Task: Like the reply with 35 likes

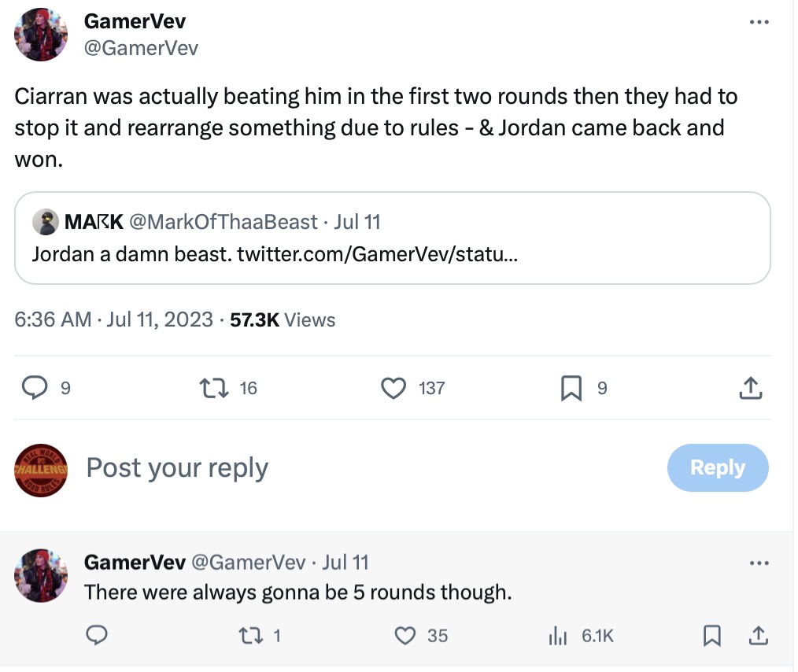Action: (405, 635)
